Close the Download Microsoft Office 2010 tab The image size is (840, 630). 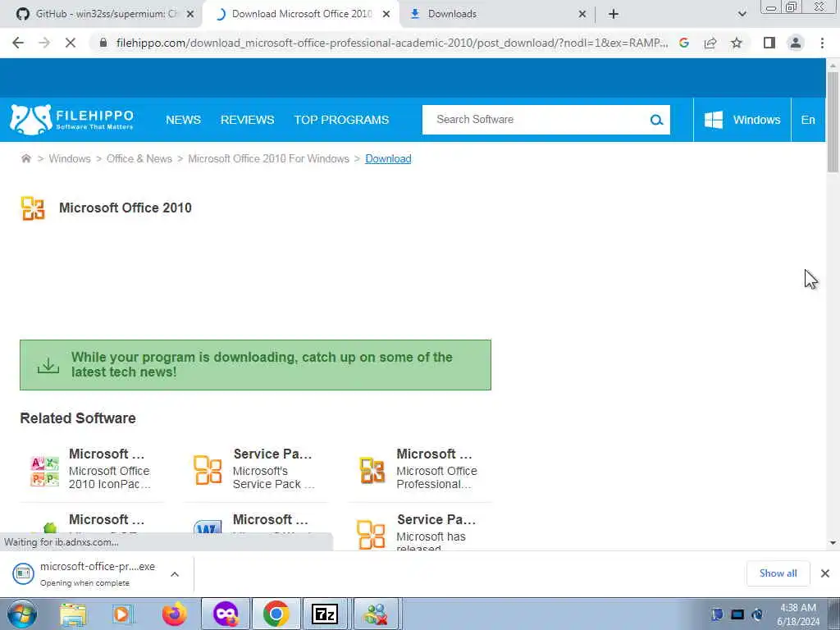point(386,14)
